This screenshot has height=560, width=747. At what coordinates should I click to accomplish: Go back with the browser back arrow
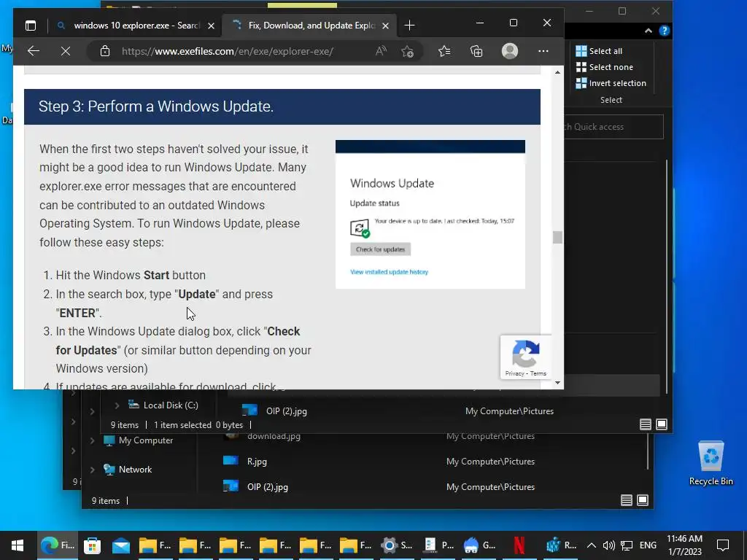tap(34, 51)
